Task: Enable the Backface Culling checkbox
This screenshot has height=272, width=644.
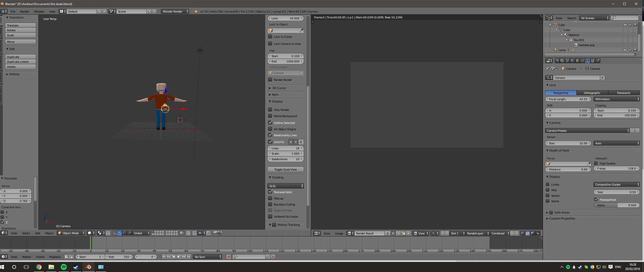Action: pyautogui.click(x=270, y=204)
